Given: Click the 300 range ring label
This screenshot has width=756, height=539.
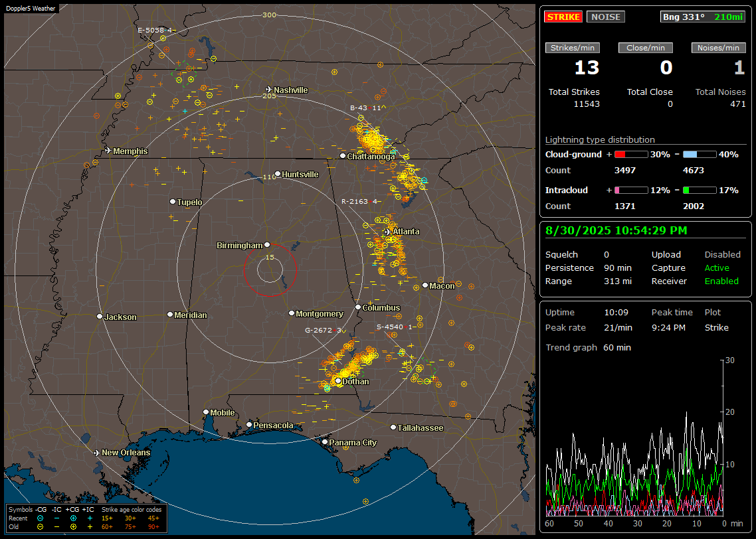Looking at the screenshot, I should [x=270, y=15].
